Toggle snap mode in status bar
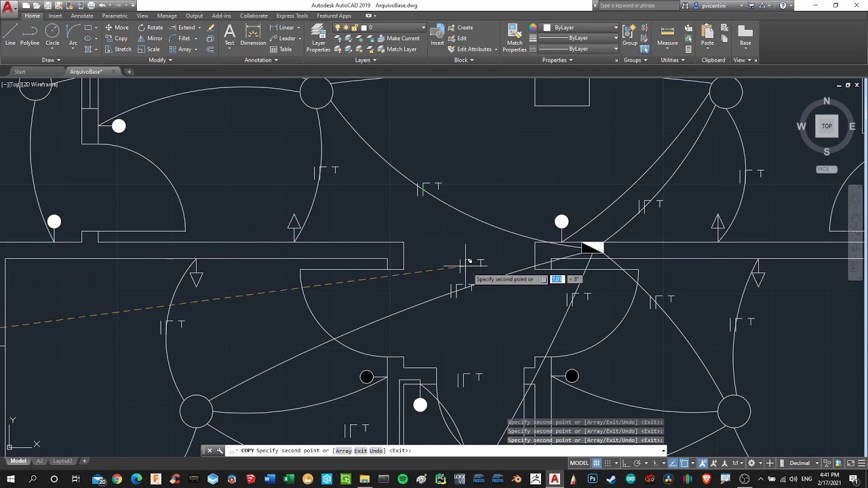The width and height of the screenshot is (868, 488). pos(608,463)
